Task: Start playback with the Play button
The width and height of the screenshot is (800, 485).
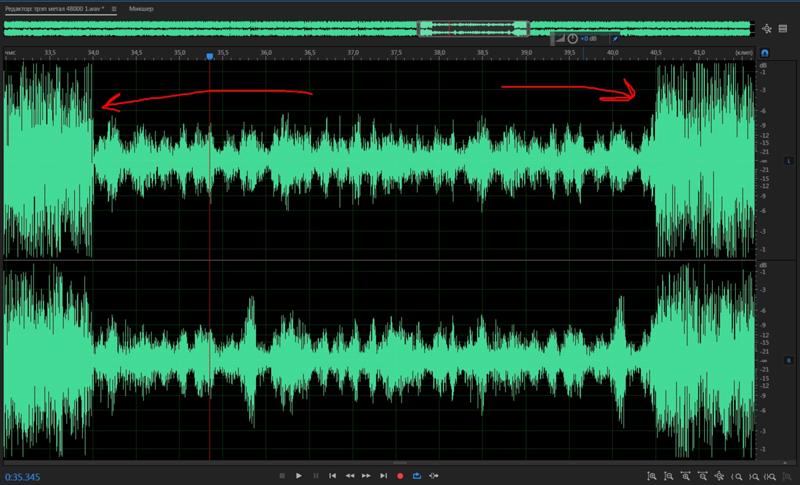Action: 299,475
